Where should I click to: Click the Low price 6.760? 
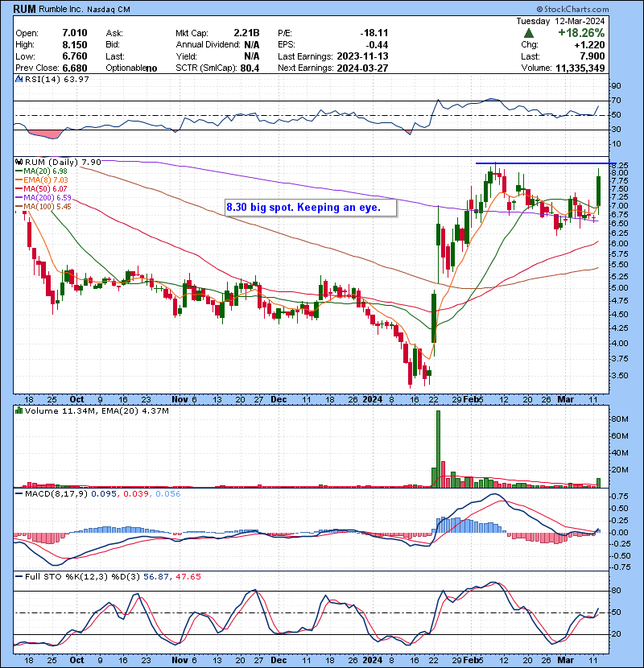coord(75,56)
